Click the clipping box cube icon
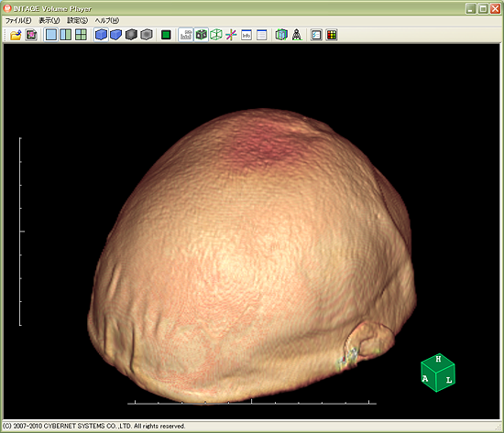This screenshot has height=433, width=504. coord(281,35)
